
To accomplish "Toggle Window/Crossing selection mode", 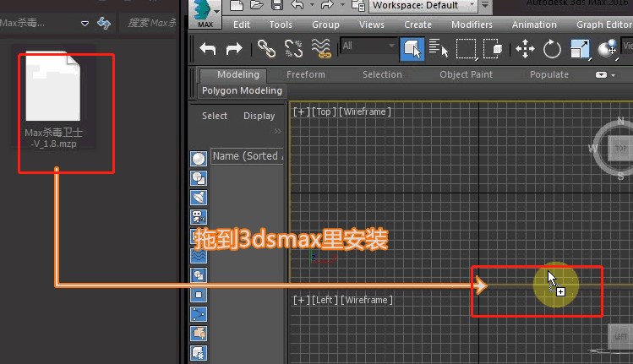I will tap(493, 49).
